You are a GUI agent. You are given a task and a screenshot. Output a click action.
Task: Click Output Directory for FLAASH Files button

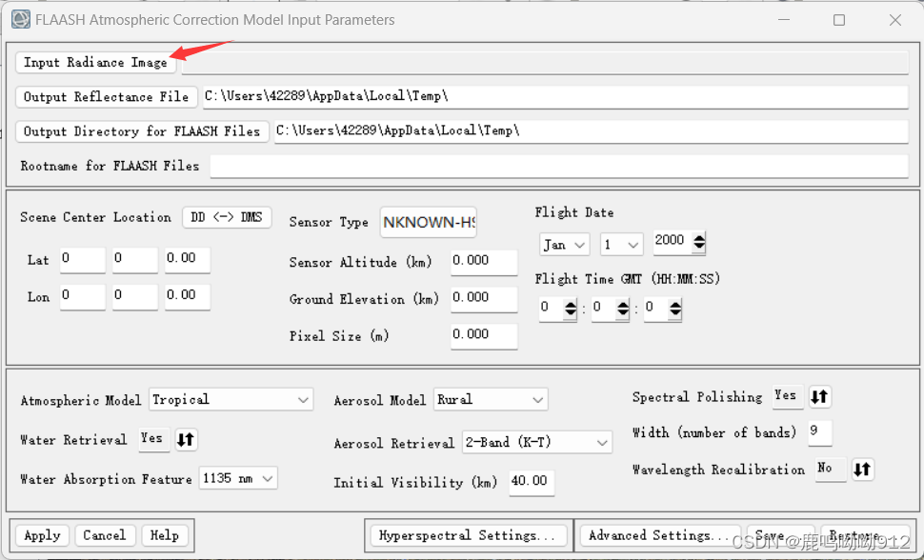(142, 131)
